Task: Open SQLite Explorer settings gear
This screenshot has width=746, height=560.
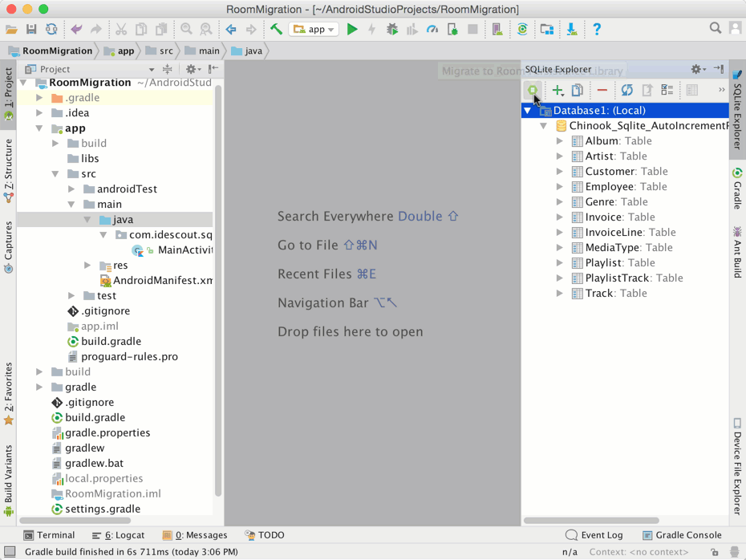Action: point(698,70)
